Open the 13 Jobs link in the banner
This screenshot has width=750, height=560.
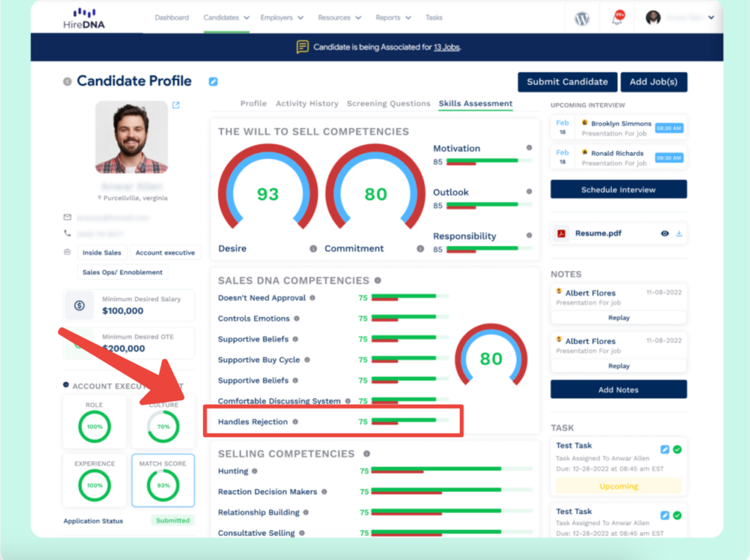pyautogui.click(x=447, y=47)
